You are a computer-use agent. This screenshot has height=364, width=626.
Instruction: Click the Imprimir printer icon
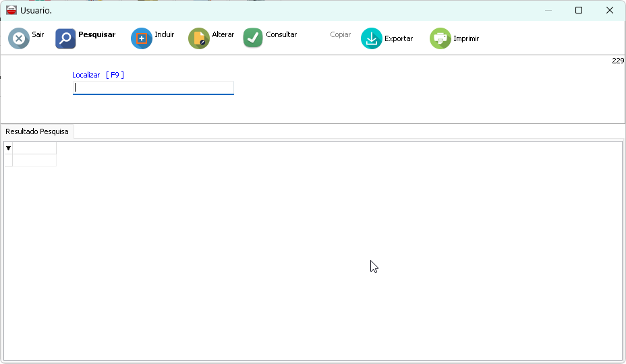coord(440,38)
